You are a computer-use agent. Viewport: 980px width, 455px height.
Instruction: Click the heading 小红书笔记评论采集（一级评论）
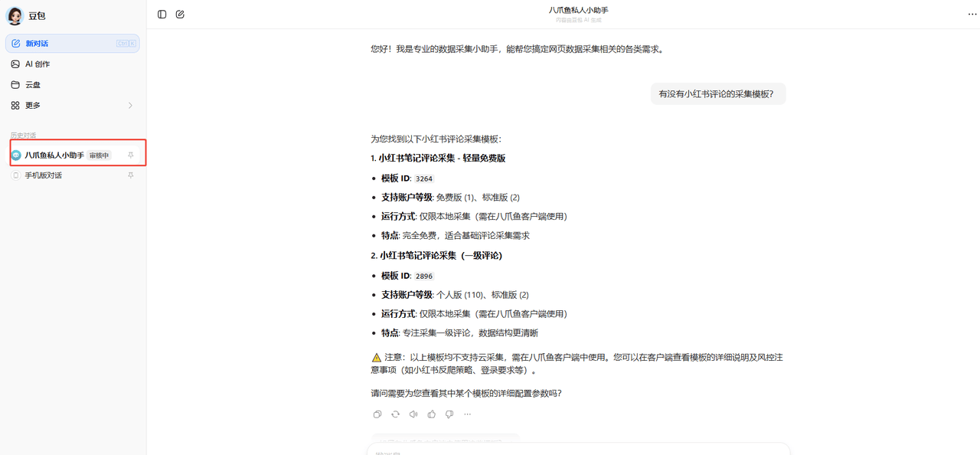coord(436,256)
